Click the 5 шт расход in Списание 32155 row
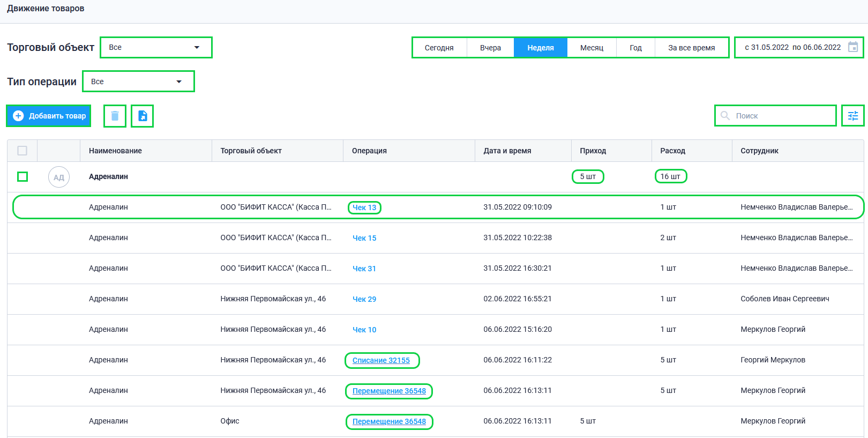The height and width of the screenshot is (438, 868). (x=668, y=360)
